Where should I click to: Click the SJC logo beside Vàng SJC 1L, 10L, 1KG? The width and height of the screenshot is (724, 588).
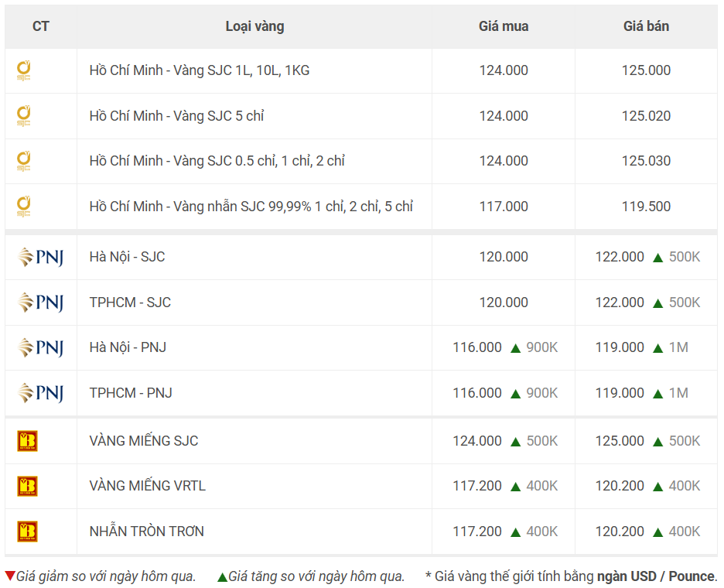(x=23, y=70)
